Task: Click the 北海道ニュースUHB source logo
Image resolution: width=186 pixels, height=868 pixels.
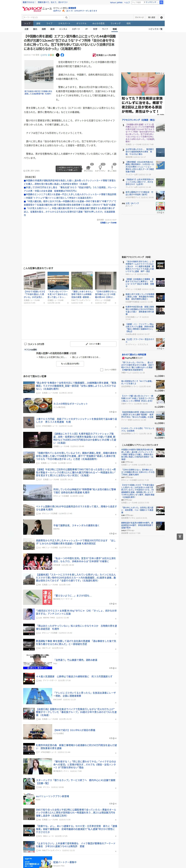Action: 104,55
